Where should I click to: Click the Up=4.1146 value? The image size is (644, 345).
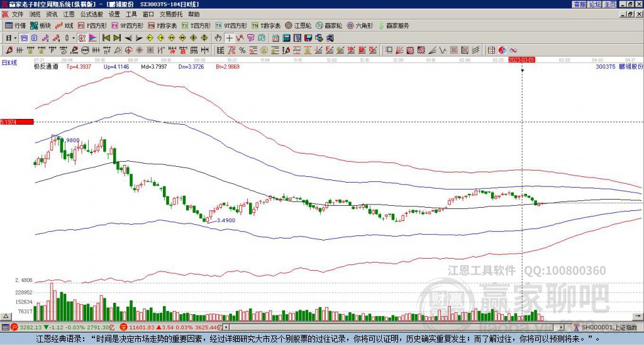point(116,66)
